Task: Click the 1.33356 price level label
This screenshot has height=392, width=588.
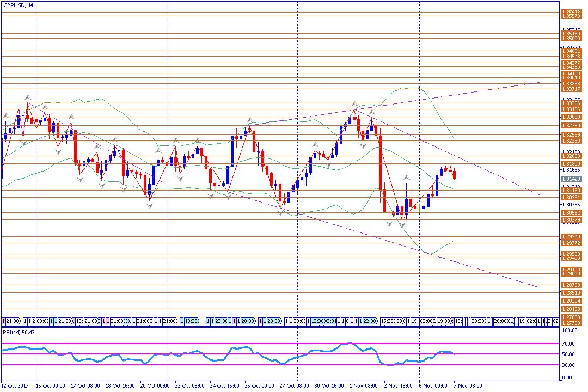Action: tap(571, 103)
